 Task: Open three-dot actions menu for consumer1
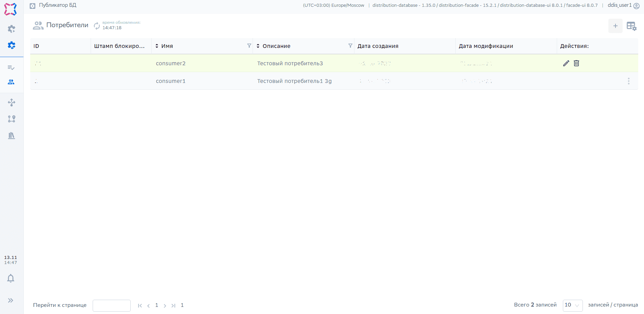pos(628,81)
